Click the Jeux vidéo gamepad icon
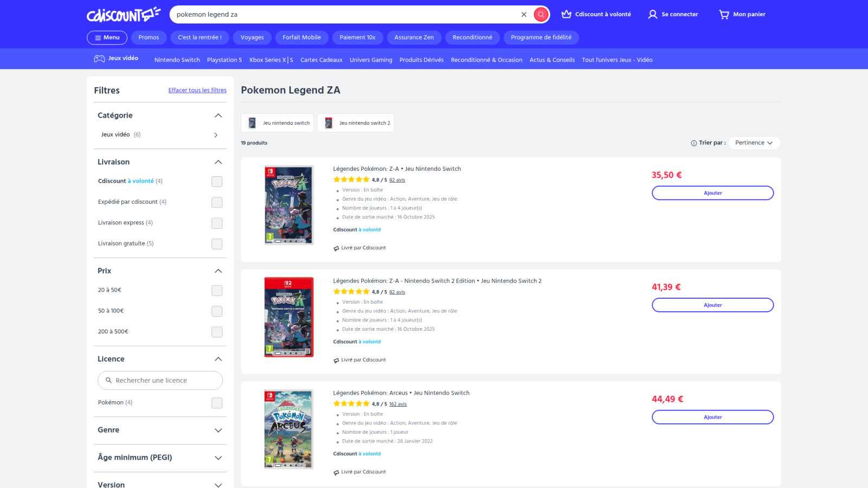868x488 pixels. pyautogui.click(x=99, y=59)
